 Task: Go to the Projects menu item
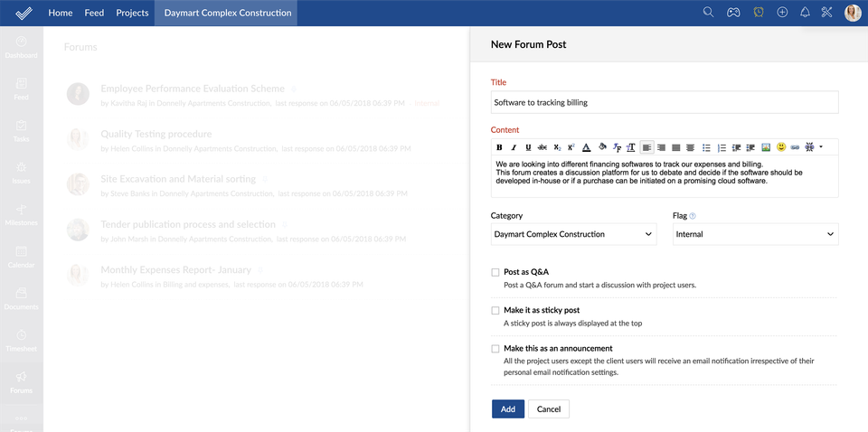(132, 13)
